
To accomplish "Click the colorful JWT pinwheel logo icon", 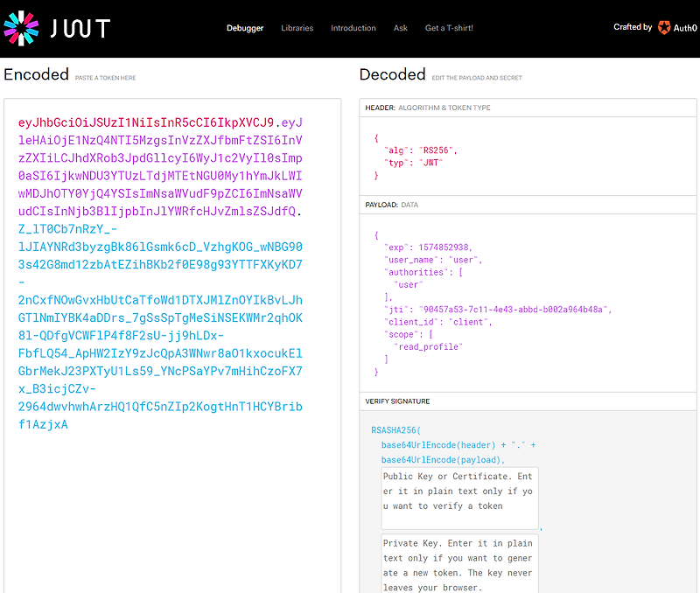I will (x=22, y=27).
